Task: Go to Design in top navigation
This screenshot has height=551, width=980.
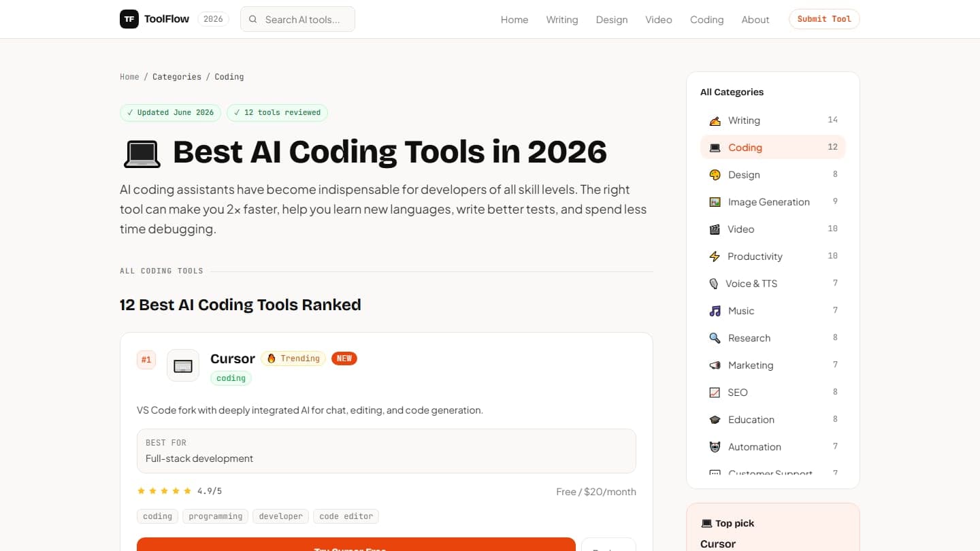Action: click(612, 20)
